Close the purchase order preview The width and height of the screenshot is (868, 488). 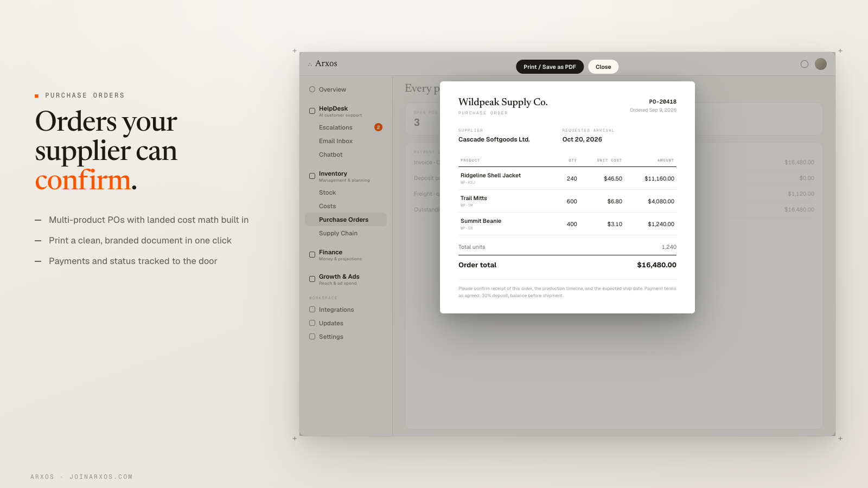click(x=603, y=67)
